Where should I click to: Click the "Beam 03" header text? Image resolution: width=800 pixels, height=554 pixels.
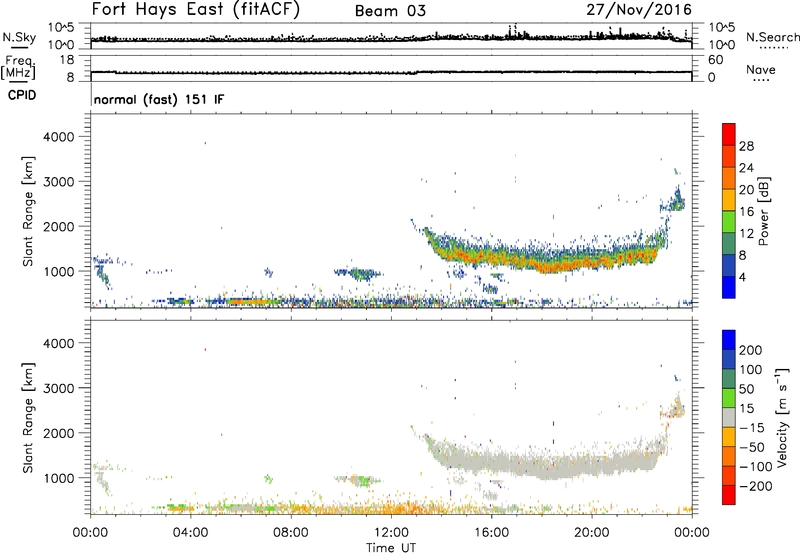point(390,11)
